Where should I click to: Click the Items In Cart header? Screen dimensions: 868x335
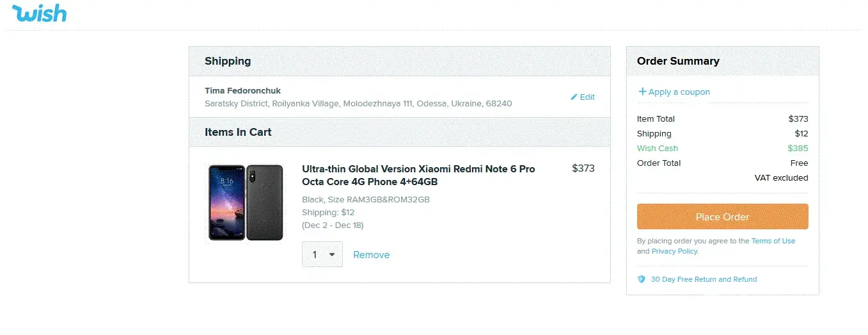(238, 132)
